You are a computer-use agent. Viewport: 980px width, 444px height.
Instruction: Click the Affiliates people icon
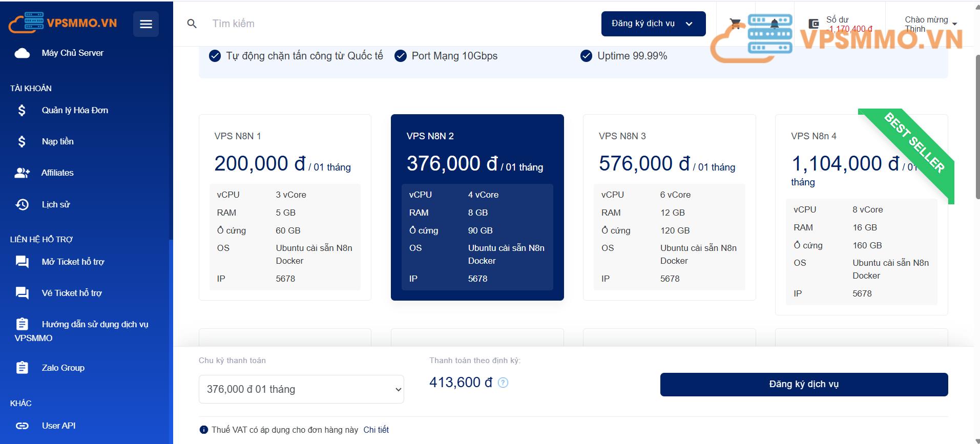[22, 173]
